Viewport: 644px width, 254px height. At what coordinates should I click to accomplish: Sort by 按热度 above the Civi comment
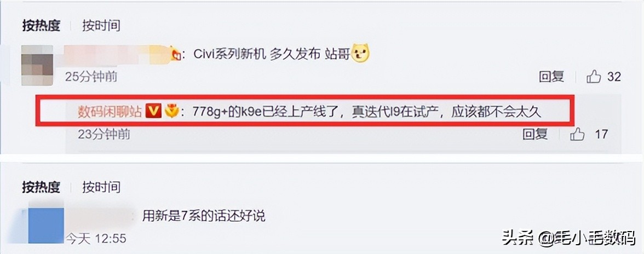[x=41, y=25]
